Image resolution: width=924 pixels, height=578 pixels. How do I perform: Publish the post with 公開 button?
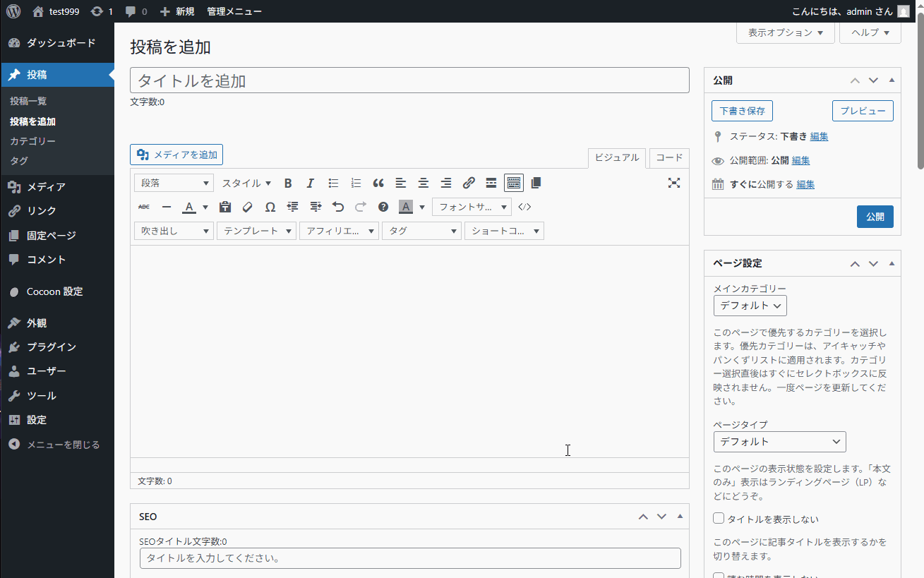tap(875, 217)
